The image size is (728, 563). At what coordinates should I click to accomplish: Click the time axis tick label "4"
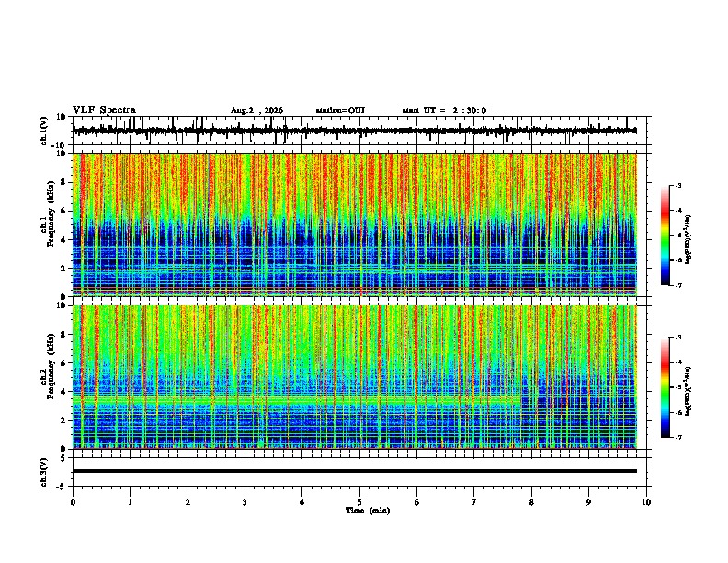(302, 502)
